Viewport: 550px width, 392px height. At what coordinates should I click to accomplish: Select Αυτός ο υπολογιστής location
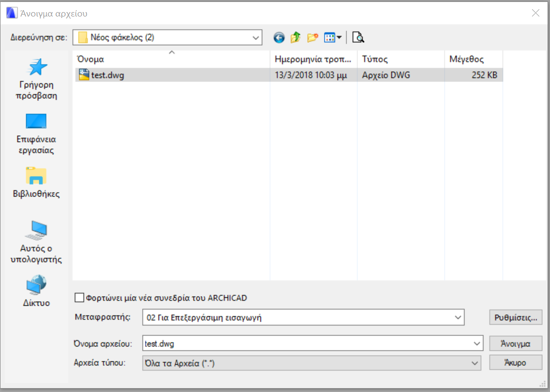click(x=36, y=242)
